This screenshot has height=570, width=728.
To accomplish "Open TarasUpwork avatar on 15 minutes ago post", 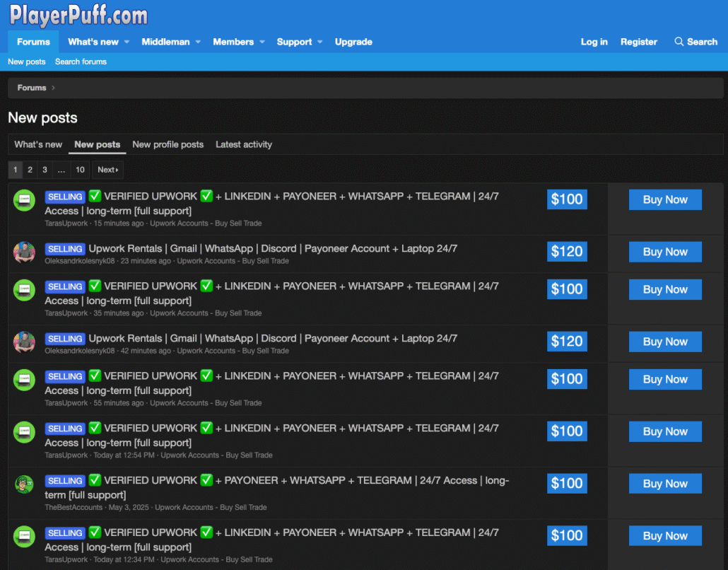I will 24,200.
